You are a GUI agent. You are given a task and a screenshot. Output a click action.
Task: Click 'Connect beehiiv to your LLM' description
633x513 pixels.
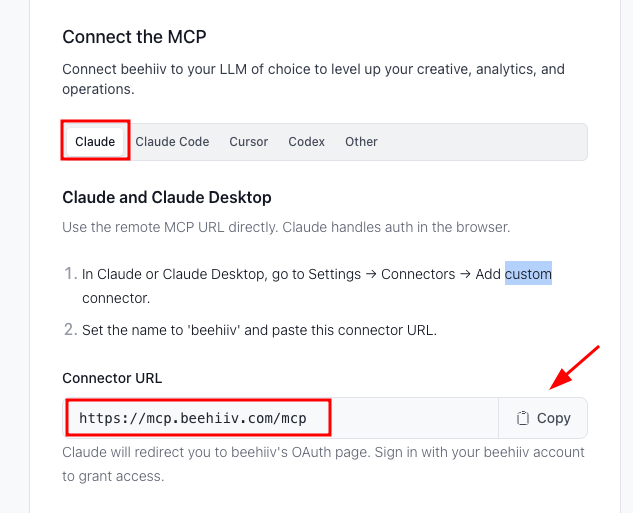pyautogui.click(x=313, y=79)
